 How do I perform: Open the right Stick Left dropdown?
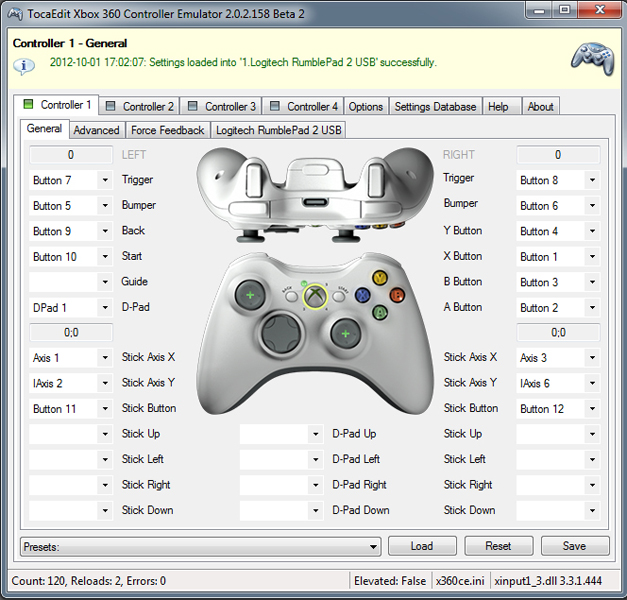point(558,460)
